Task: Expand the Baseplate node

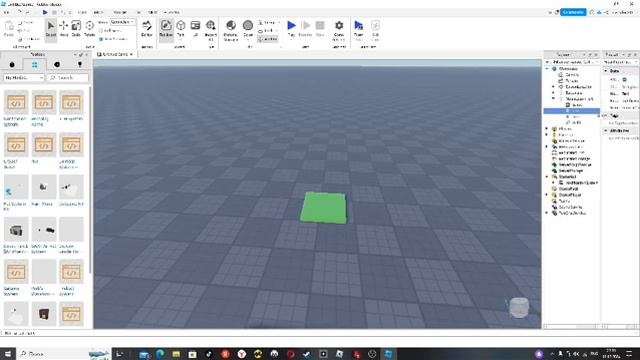Action: 553,93
